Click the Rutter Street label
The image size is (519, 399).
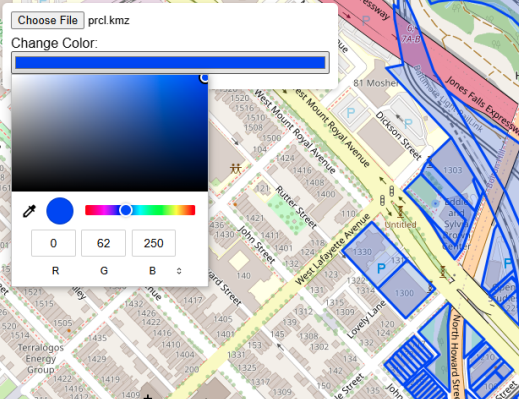click(x=296, y=207)
